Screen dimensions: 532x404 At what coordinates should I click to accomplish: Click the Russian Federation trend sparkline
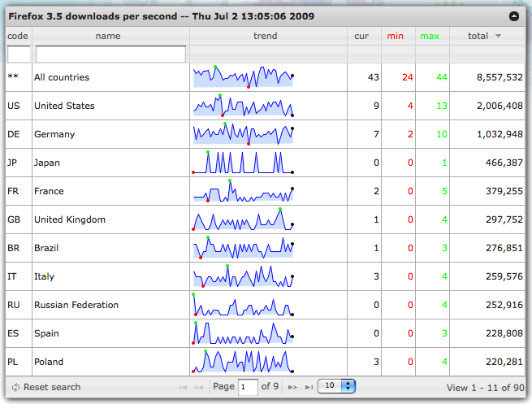click(x=243, y=305)
